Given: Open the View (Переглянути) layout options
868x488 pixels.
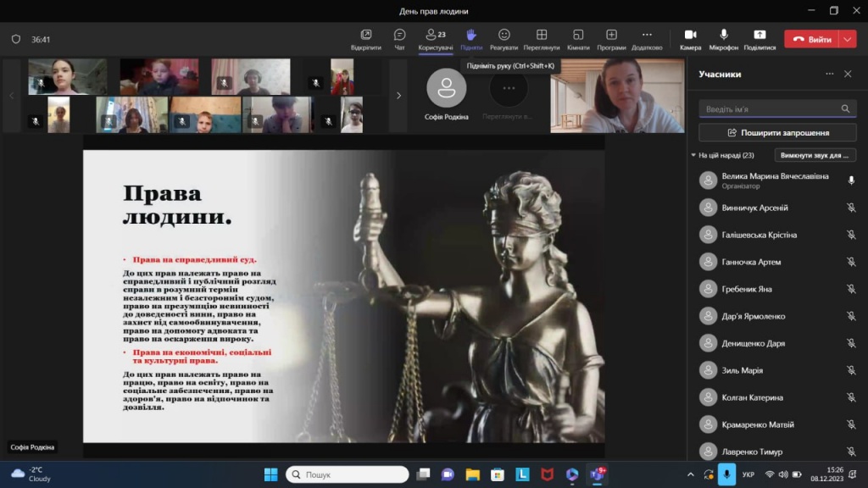Looking at the screenshot, I should pyautogui.click(x=541, y=39).
